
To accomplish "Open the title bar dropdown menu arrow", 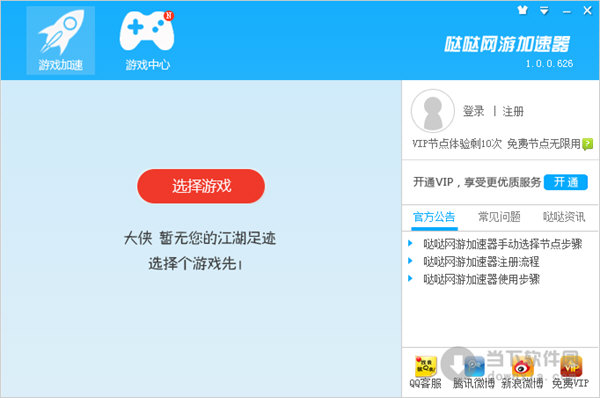I will click(x=544, y=11).
